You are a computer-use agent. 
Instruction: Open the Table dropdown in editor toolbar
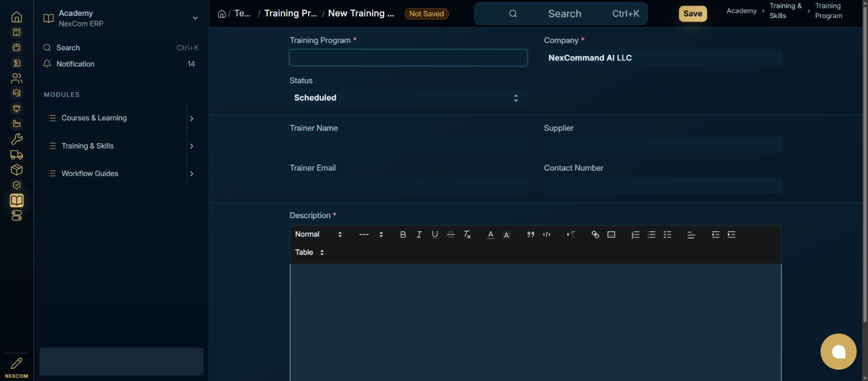(310, 253)
